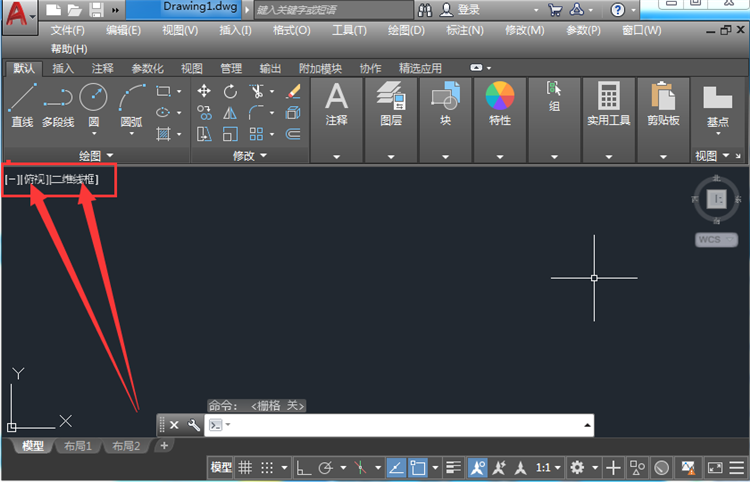
Task: Select the Rotate tool icon
Action: [x=230, y=91]
